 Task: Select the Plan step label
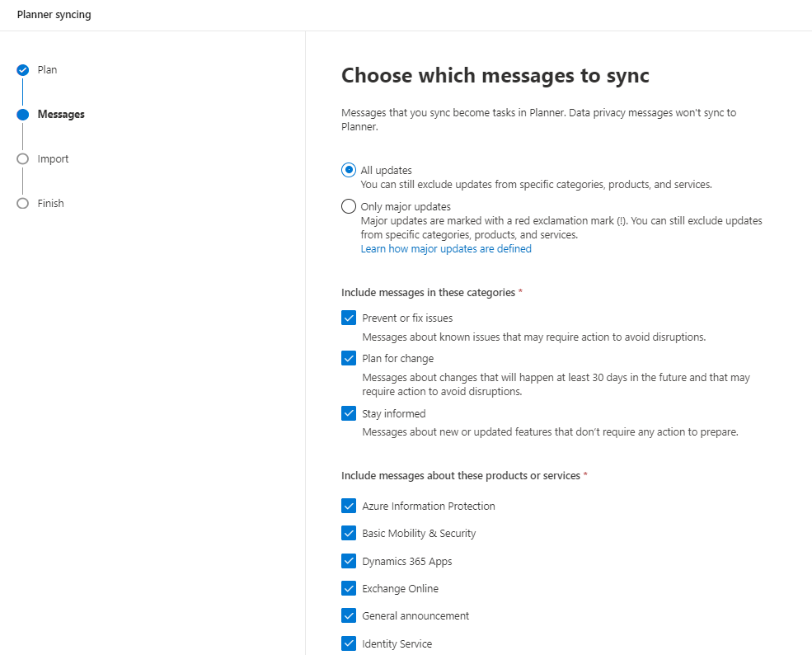click(46, 69)
